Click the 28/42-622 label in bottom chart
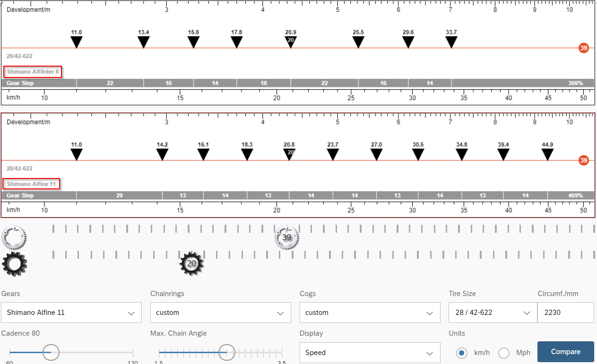Screen dimensions: 597x364 click(x=19, y=169)
